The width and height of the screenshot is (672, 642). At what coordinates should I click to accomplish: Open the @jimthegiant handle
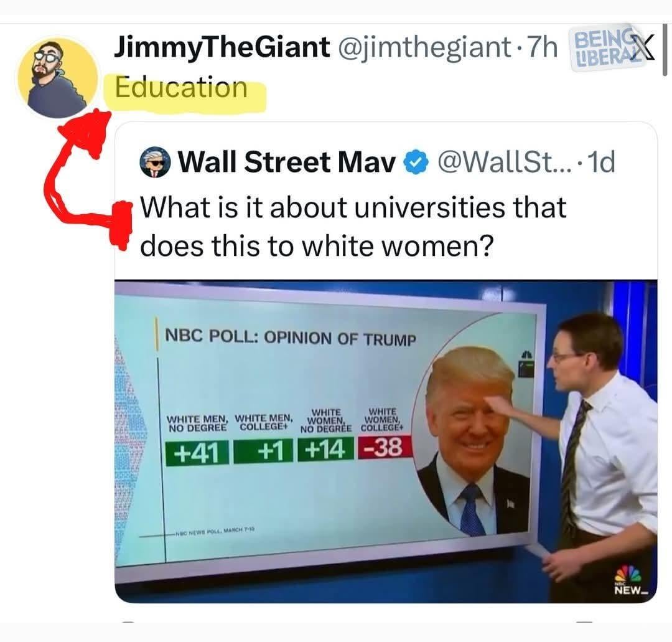pyautogui.click(x=424, y=47)
